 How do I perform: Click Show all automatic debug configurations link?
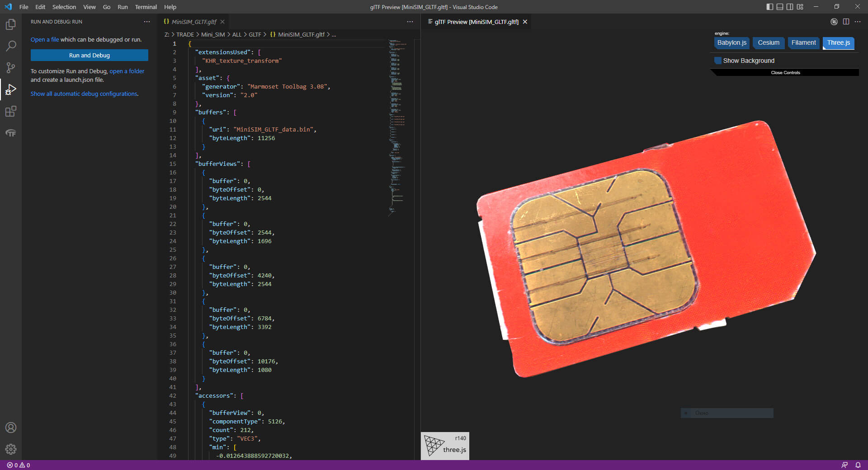pos(84,94)
